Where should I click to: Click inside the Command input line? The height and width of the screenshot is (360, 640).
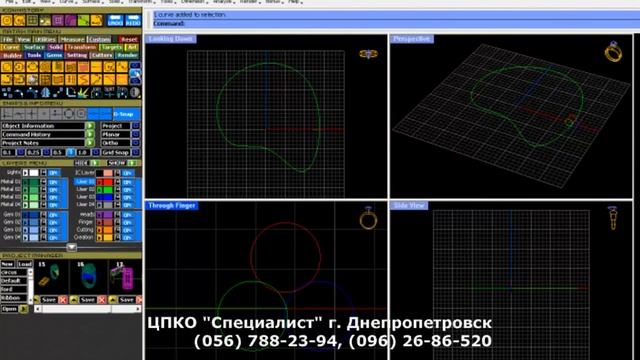coord(396,24)
